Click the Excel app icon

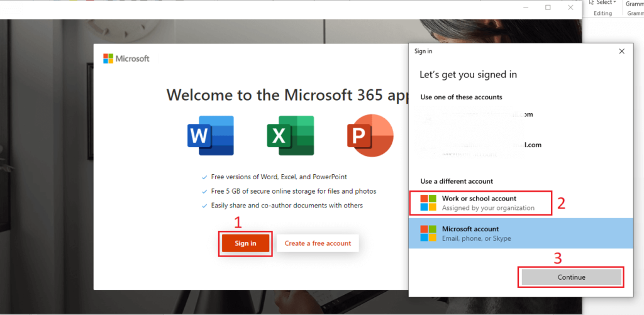click(x=291, y=136)
